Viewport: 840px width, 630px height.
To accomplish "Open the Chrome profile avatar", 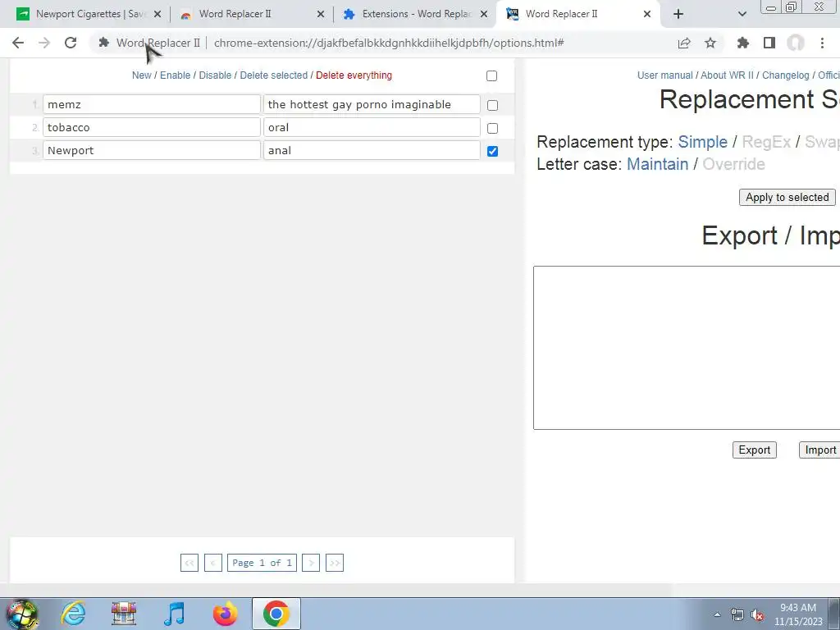I will pyautogui.click(x=796, y=43).
